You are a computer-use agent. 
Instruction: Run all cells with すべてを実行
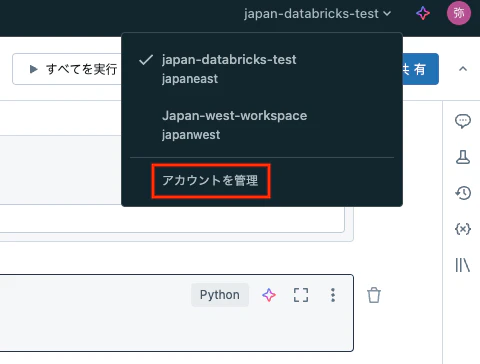tap(68, 69)
